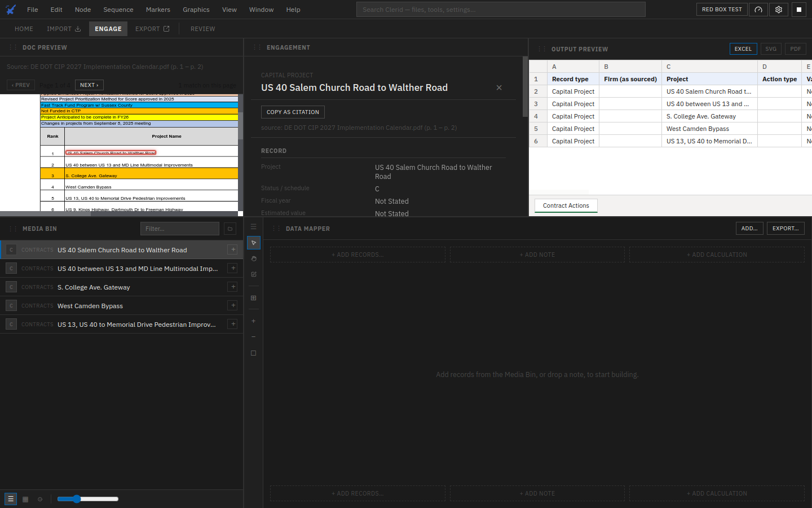This screenshot has height=508, width=812.
Task: Go to PREV document page
Action: pos(21,85)
